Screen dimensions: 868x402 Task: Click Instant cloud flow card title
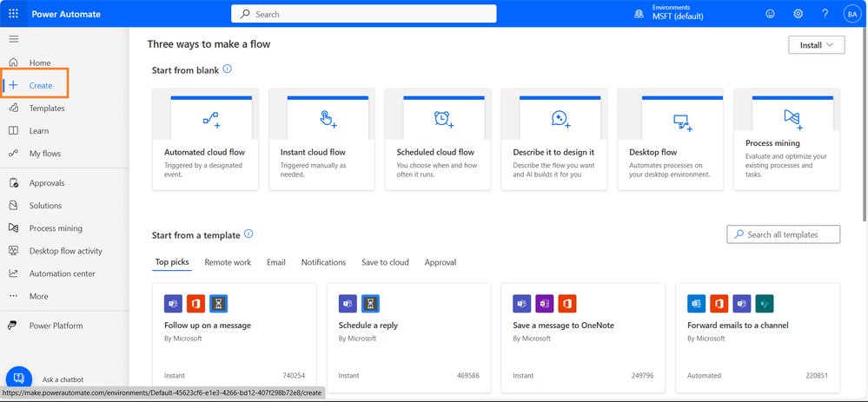coord(313,152)
